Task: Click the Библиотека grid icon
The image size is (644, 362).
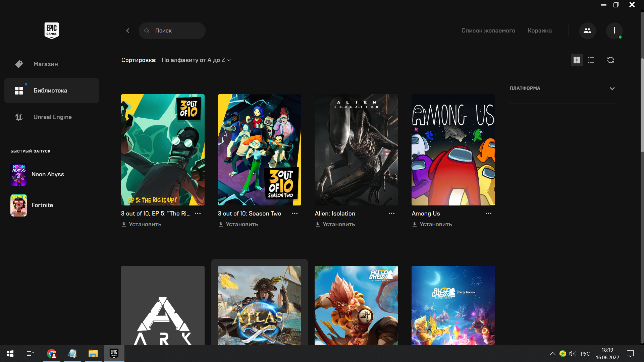Action: pos(19,90)
